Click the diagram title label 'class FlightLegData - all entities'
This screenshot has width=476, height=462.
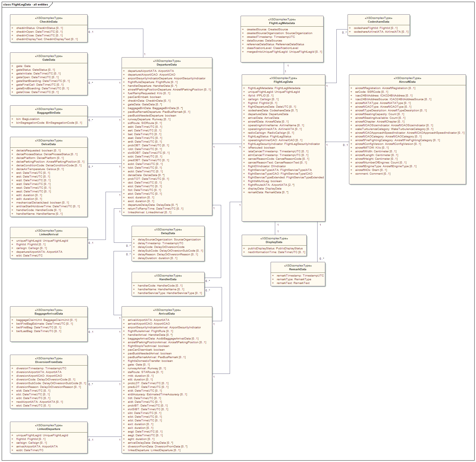(25, 5)
